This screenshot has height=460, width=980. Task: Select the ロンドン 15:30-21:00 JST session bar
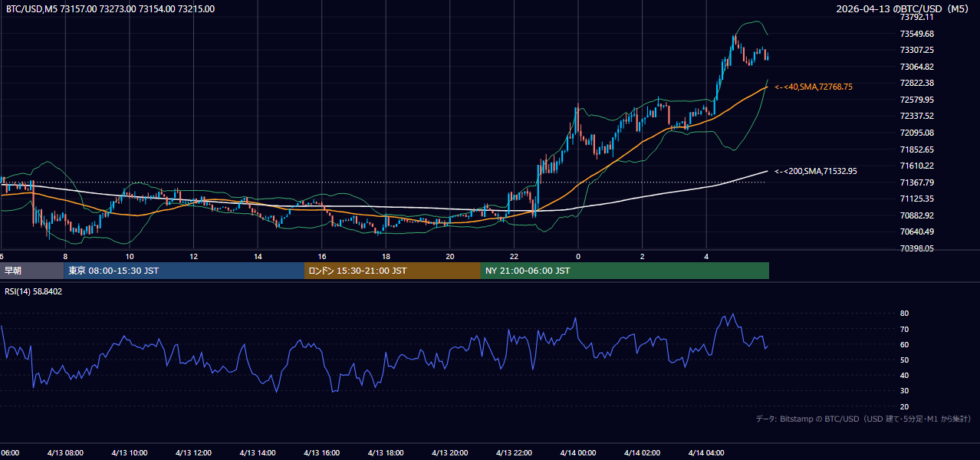393,271
